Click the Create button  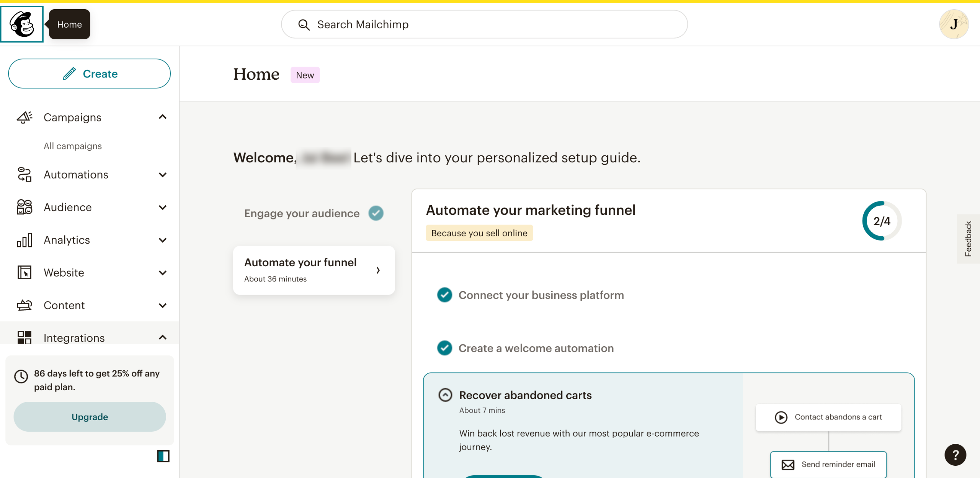click(x=89, y=74)
